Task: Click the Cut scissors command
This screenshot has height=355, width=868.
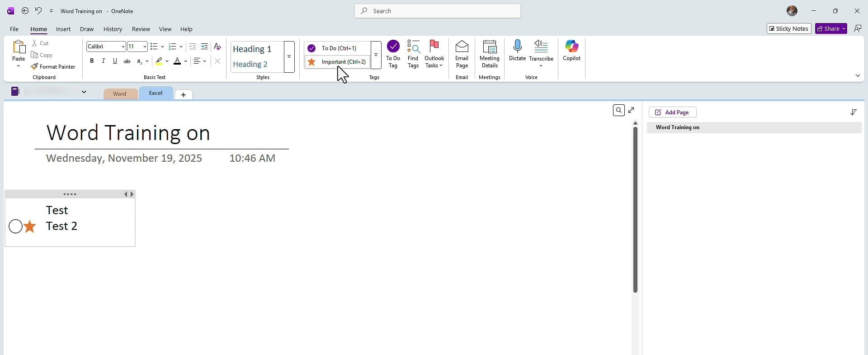Action: [x=40, y=43]
